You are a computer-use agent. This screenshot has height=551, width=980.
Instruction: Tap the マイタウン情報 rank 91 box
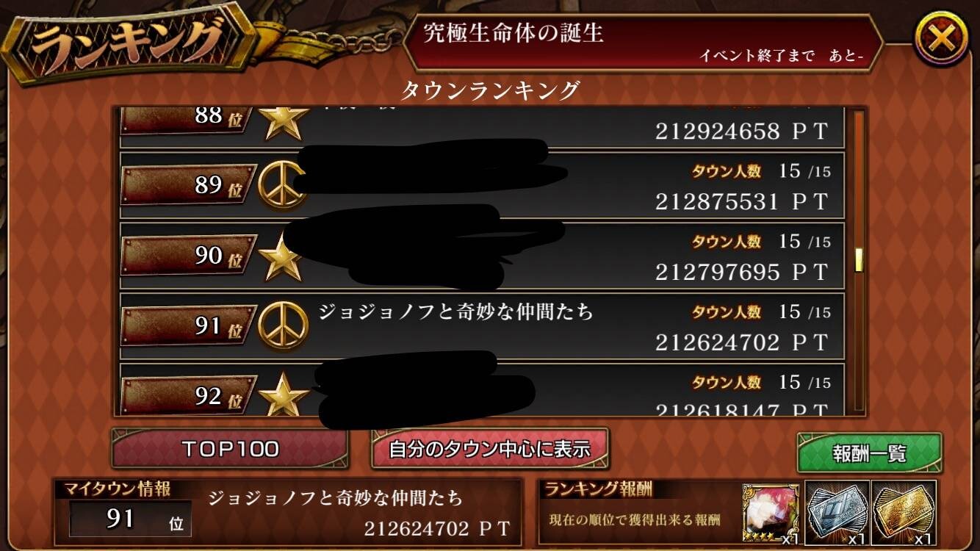[x=130, y=519]
